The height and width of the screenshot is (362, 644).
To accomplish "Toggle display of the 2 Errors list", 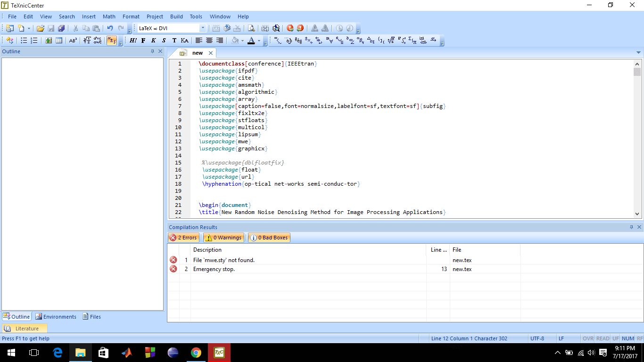I will (x=183, y=238).
